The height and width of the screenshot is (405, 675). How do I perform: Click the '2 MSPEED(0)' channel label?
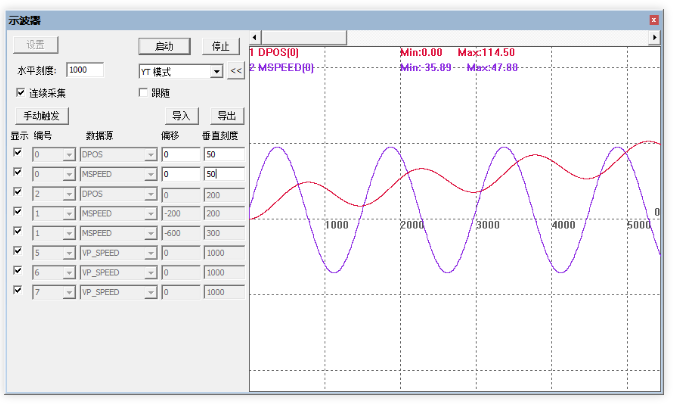(282, 68)
